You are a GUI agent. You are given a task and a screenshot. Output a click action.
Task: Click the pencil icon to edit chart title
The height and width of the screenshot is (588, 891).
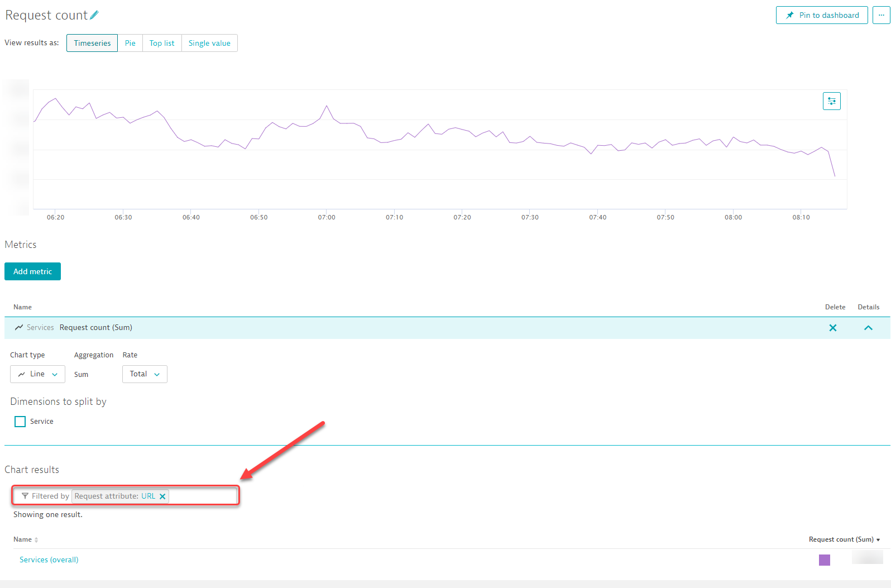[94, 15]
